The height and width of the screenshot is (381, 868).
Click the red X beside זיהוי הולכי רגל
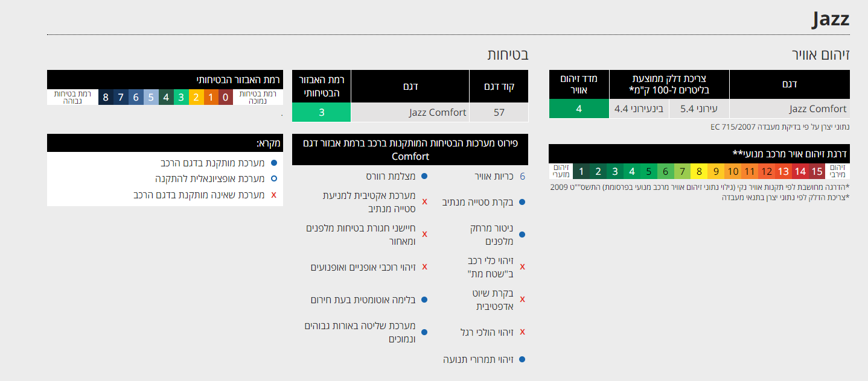pos(522,332)
